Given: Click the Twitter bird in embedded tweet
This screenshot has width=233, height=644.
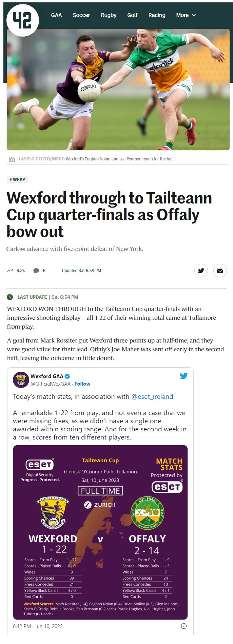Looking at the screenshot, I should (x=183, y=376).
